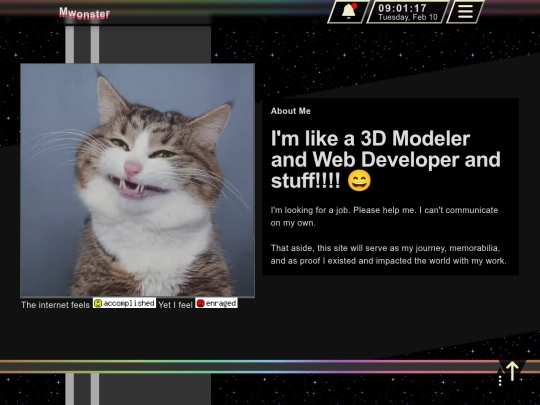Click the 'The internet feels' text
The width and height of the screenshot is (540, 405).
point(55,305)
